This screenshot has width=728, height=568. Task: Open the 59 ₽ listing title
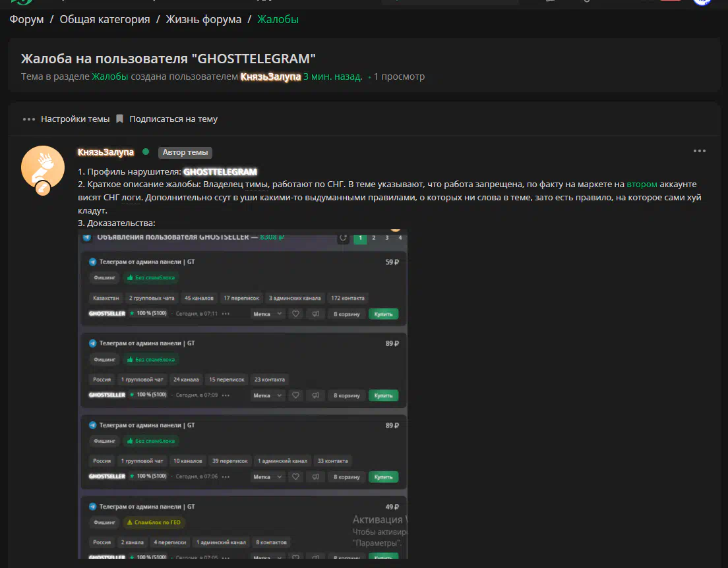(x=146, y=262)
